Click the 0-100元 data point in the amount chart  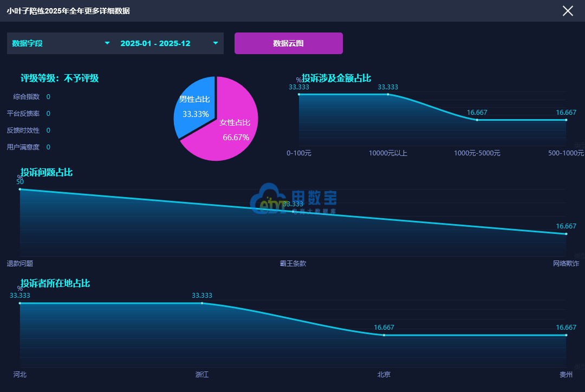click(x=299, y=94)
